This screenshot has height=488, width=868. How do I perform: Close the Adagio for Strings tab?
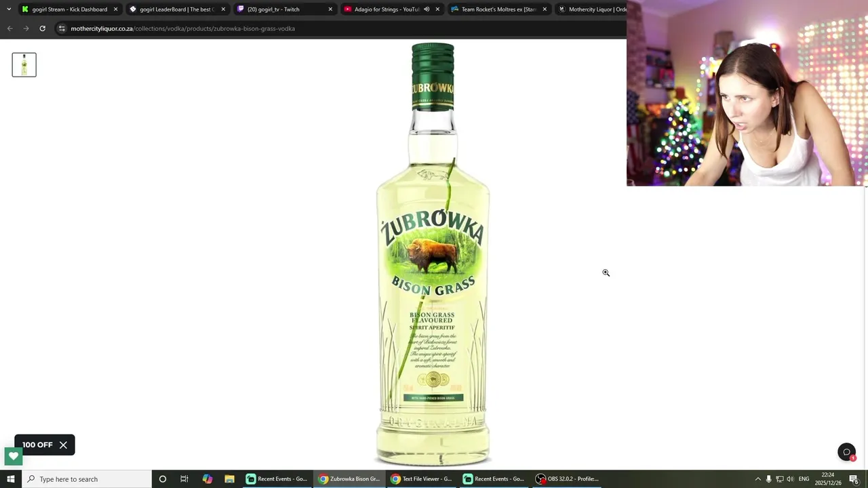coord(437,9)
